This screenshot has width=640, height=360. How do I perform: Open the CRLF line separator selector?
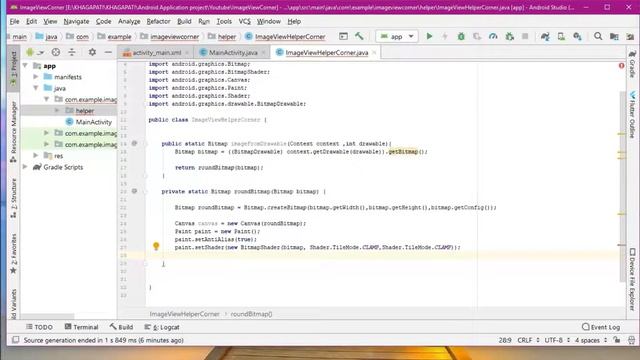click(528, 340)
